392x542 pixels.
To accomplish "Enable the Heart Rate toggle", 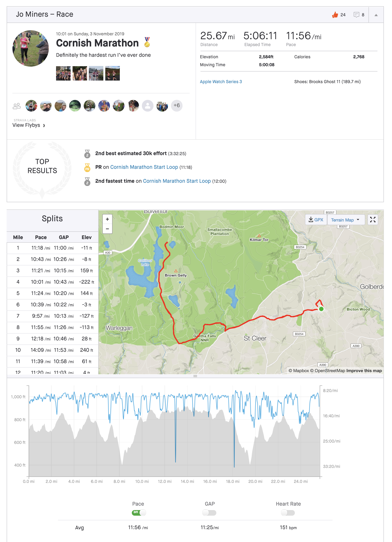I will pyautogui.click(x=288, y=513).
